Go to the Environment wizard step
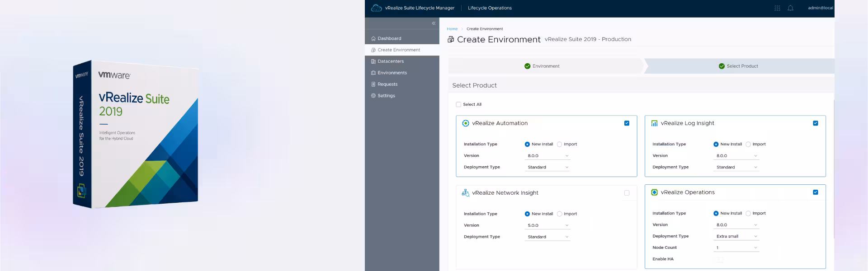 pos(546,66)
